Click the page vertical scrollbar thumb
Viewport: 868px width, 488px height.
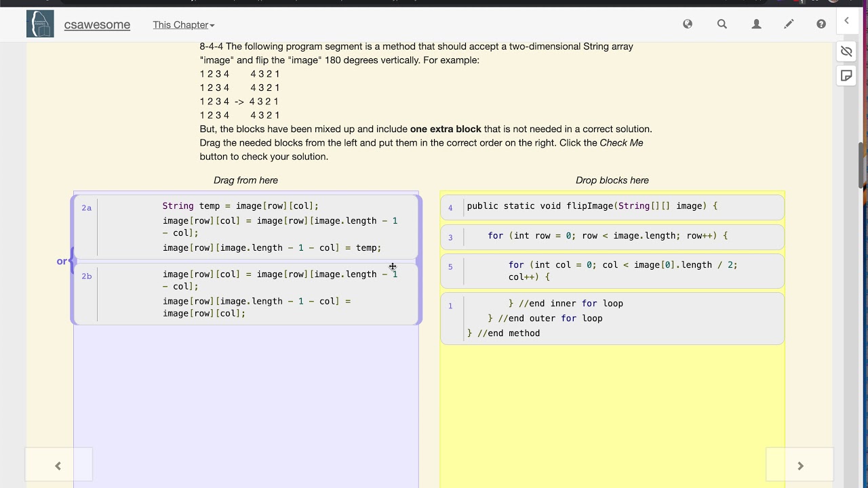[862, 165]
